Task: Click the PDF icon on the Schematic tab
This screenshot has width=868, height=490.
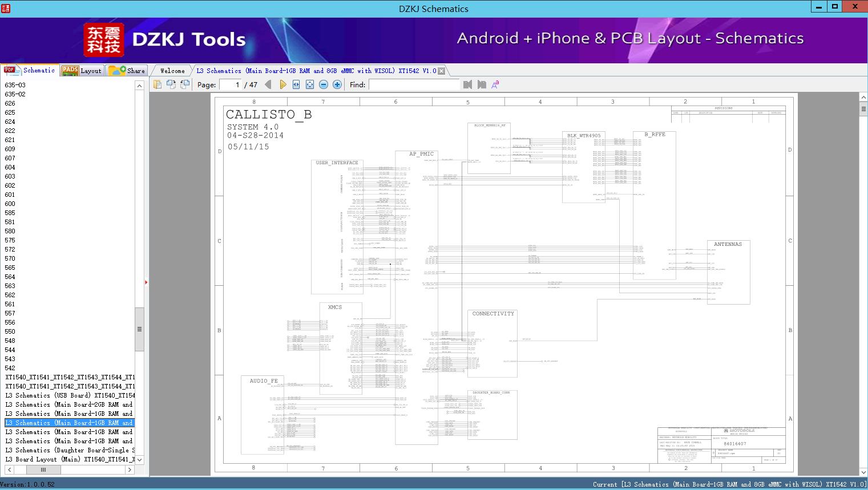Action: (10, 70)
